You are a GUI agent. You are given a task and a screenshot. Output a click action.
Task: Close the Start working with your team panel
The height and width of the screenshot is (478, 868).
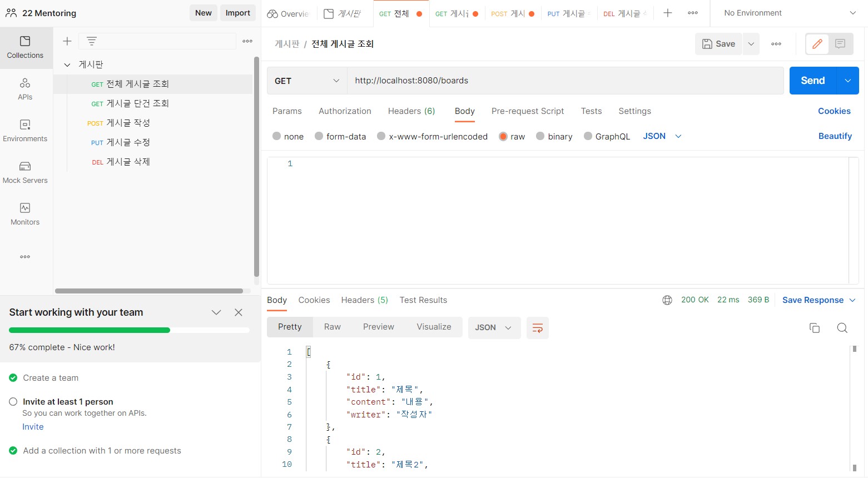coord(239,312)
